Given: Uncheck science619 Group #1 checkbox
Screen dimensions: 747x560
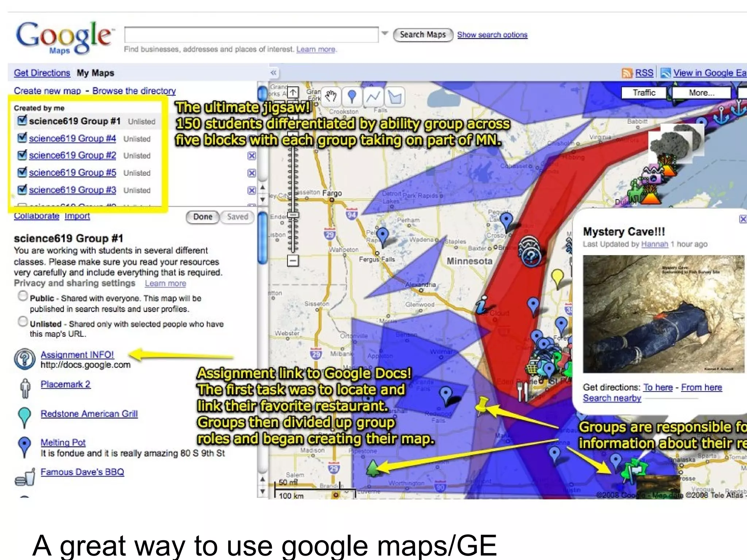Looking at the screenshot, I should (x=22, y=120).
